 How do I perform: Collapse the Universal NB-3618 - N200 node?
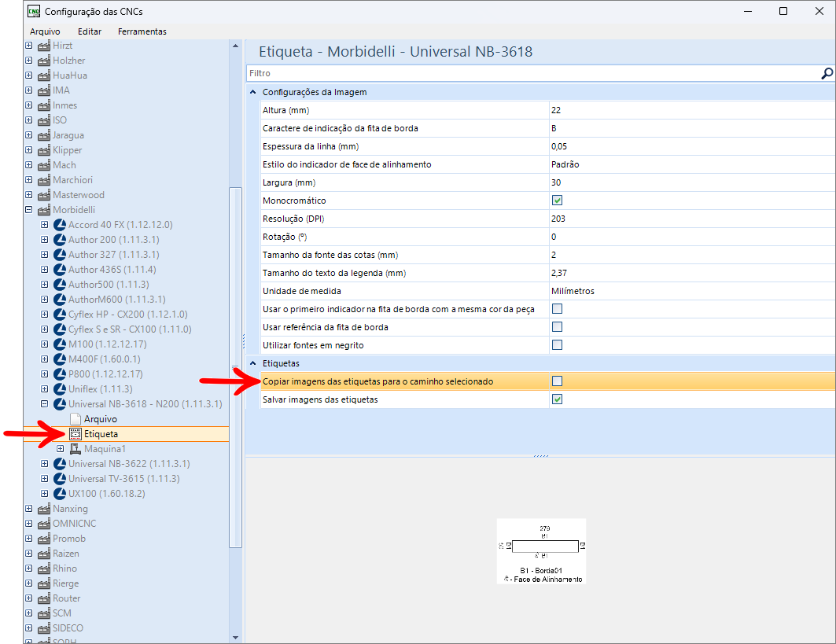45,404
